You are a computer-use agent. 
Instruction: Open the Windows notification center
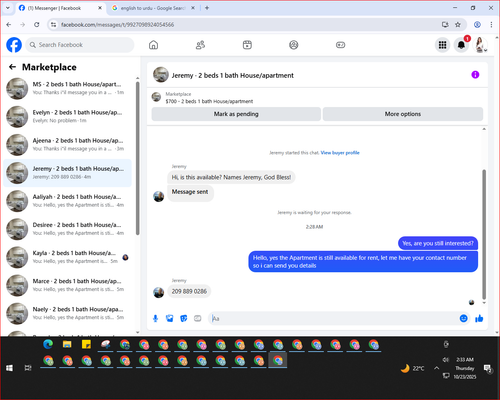point(488,368)
